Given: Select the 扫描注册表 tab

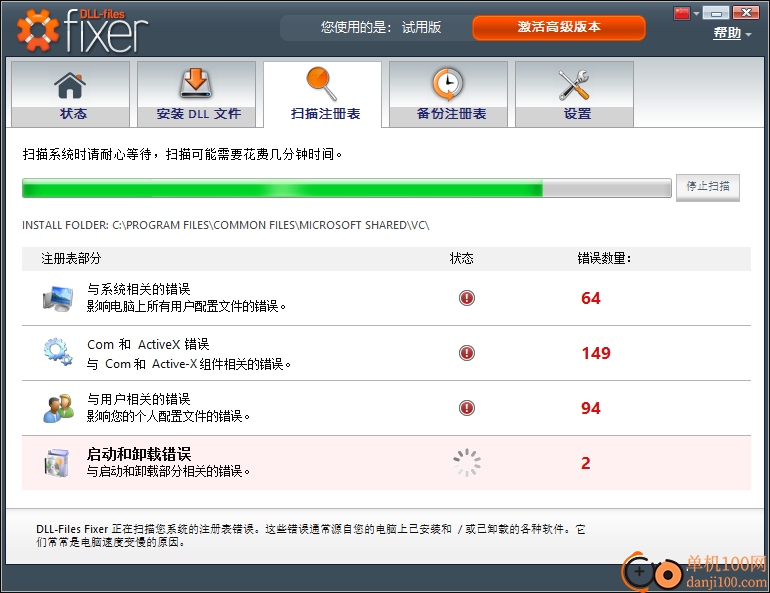Looking at the screenshot, I should tap(323, 94).
